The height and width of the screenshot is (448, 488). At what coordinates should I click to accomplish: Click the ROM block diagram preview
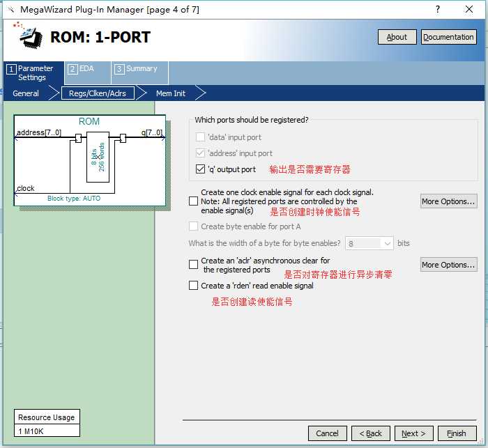[90, 160]
